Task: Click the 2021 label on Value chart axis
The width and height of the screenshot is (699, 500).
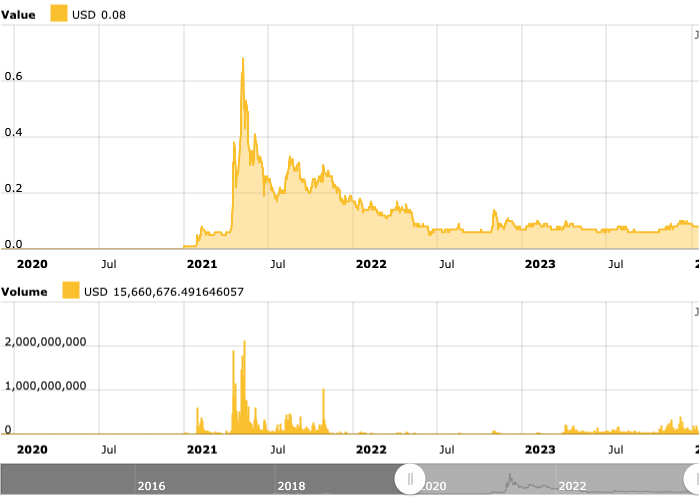Action: (x=202, y=264)
